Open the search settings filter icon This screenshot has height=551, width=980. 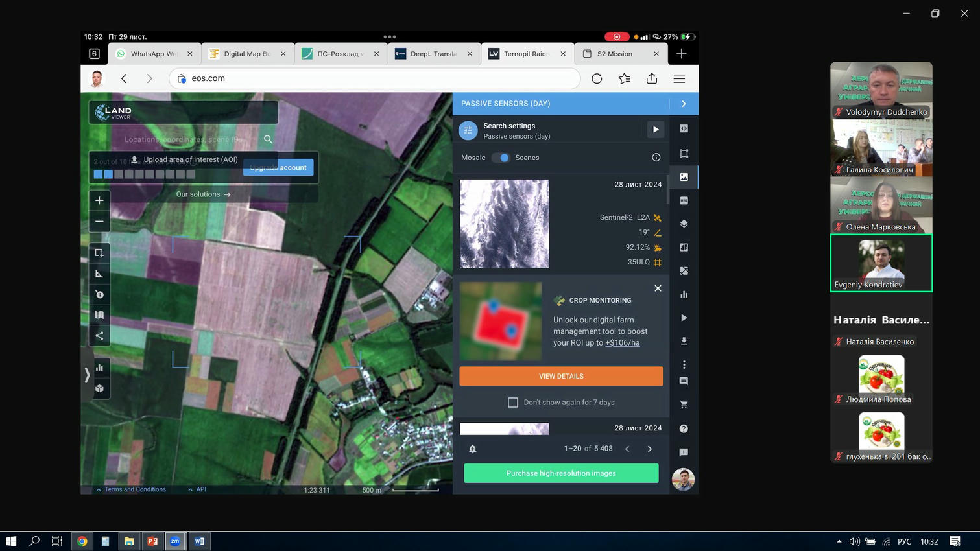pos(468,130)
